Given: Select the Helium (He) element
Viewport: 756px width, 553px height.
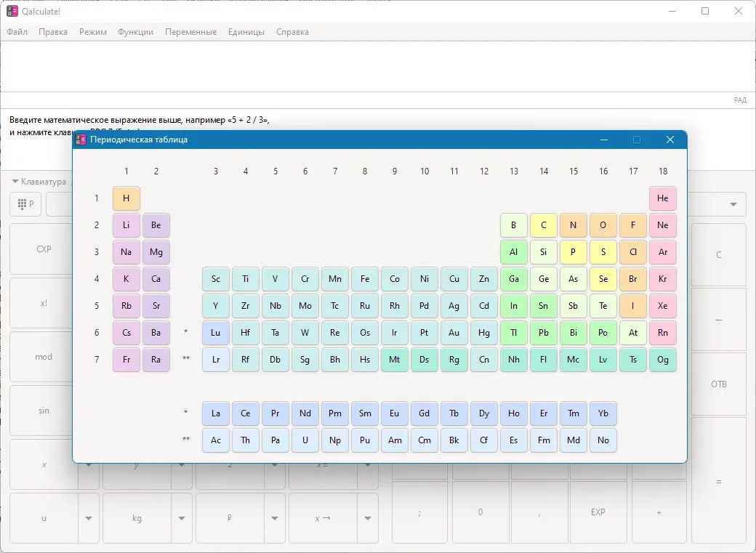Looking at the screenshot, I should pos(663,198).
